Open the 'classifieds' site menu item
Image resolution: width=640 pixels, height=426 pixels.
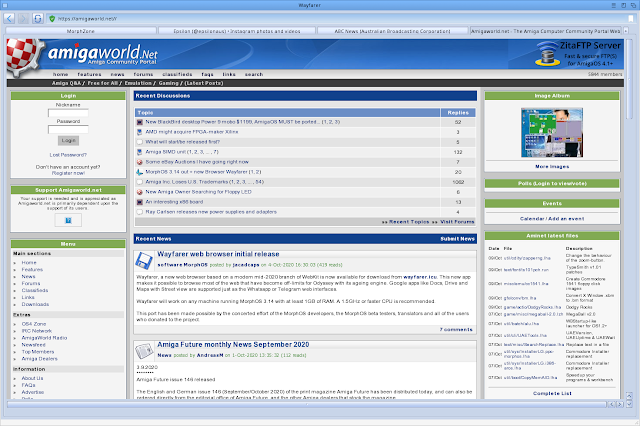coord(177,74)
